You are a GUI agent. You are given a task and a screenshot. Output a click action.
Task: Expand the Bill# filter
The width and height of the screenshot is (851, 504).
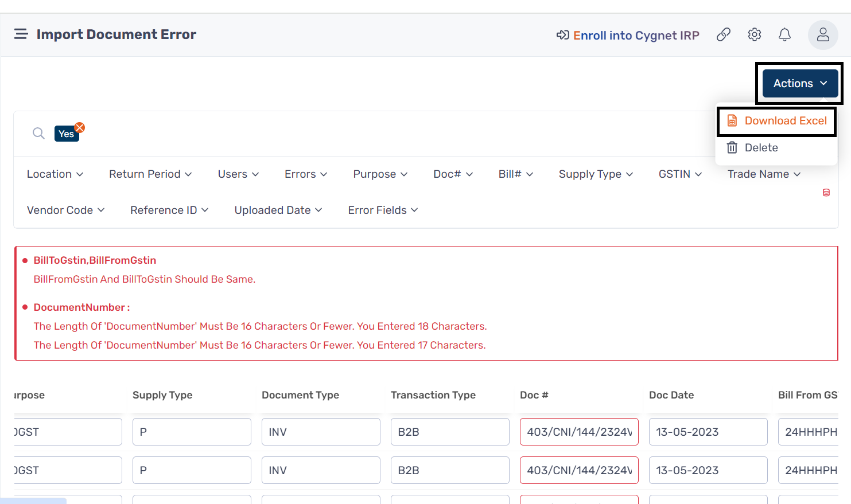pos(516,174)
